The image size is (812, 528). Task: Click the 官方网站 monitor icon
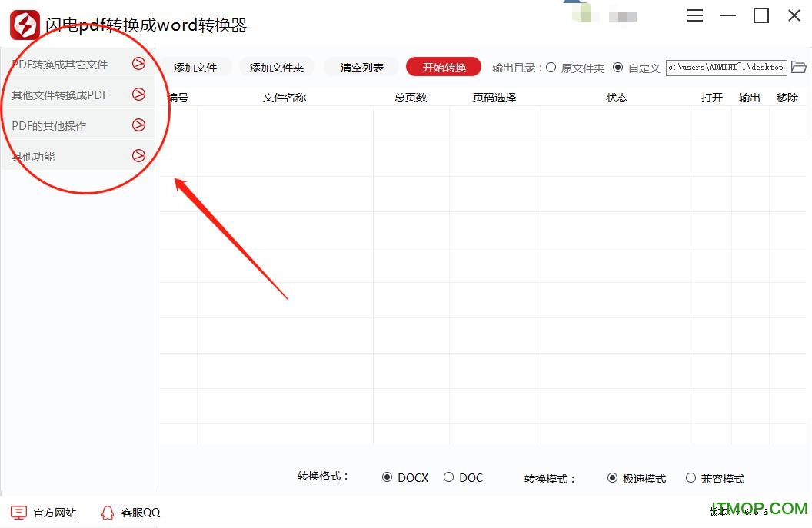18,513
